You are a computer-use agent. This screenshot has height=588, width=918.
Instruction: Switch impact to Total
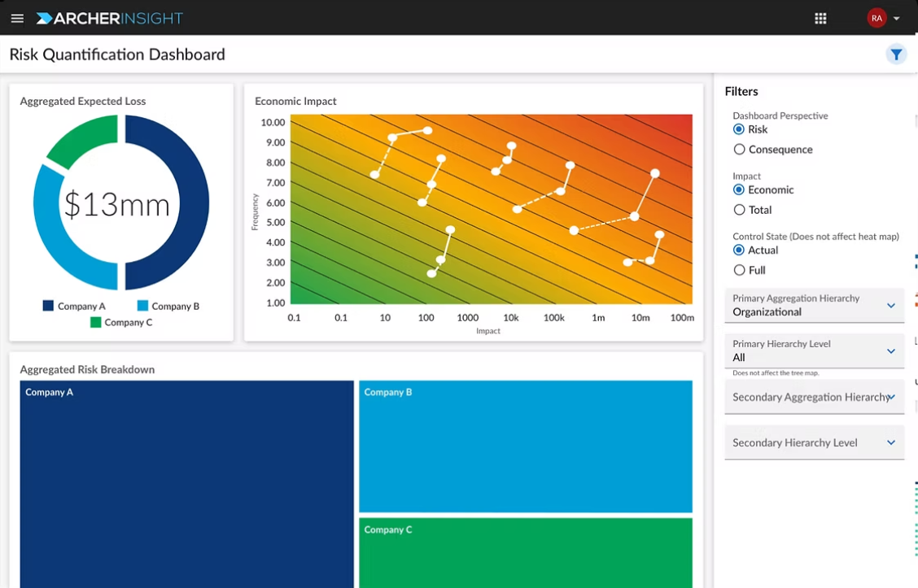pyautogui.click(x=739, y=210)
